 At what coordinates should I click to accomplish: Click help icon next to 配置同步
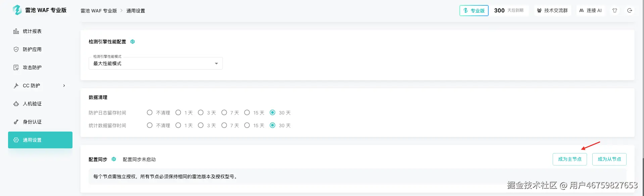pyautogui.click(x=114, y=159)
